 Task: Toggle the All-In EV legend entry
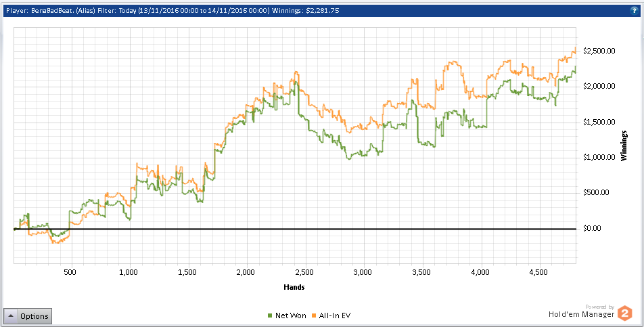332,315
